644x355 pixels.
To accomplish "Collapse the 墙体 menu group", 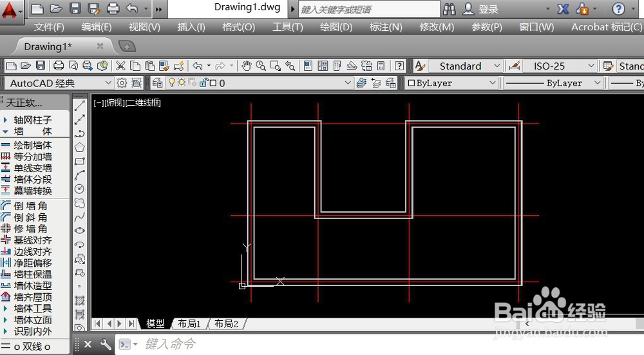I will tap(32, 131).
